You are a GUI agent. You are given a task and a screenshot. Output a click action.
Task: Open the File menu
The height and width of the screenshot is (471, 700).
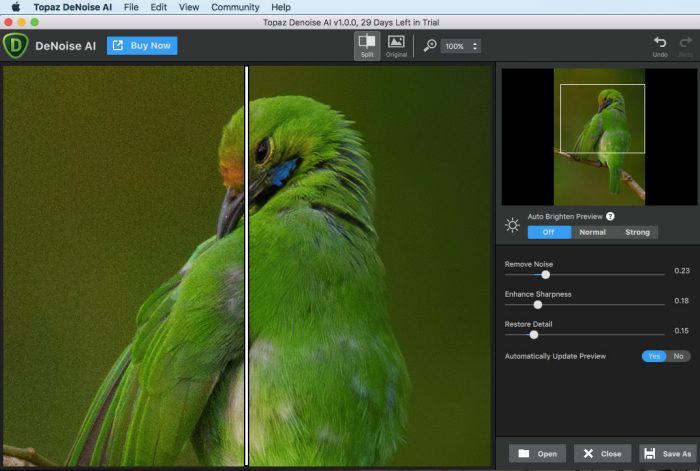click(x=131, y=7)
